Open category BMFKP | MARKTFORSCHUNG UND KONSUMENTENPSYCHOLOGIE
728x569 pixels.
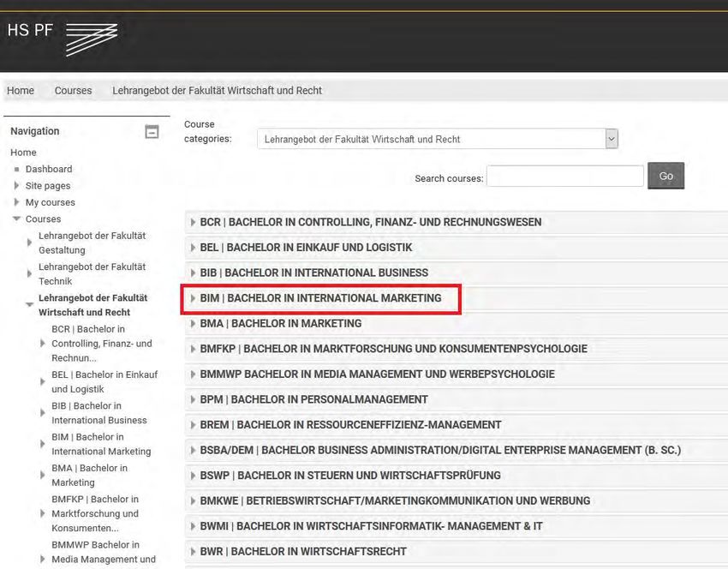point(393,349)
